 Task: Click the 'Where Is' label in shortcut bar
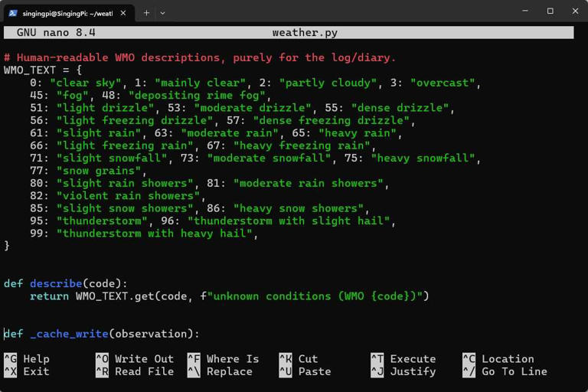233,359
